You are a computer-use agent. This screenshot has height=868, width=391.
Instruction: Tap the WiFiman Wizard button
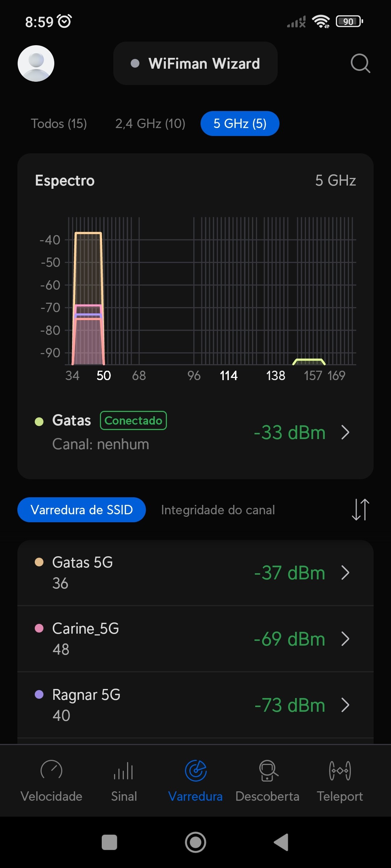(195, 64)
